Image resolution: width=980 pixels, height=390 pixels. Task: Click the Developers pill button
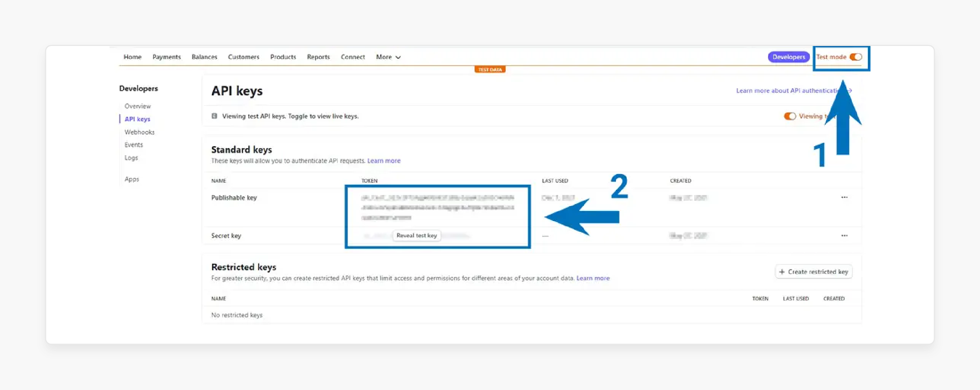[x=788, y=57]
